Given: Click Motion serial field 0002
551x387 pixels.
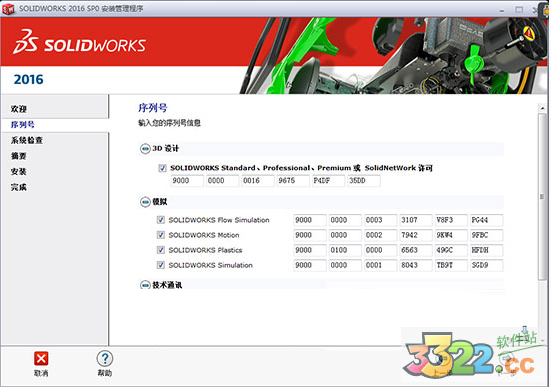Looking at the screenshot, I should coord(381,235).
